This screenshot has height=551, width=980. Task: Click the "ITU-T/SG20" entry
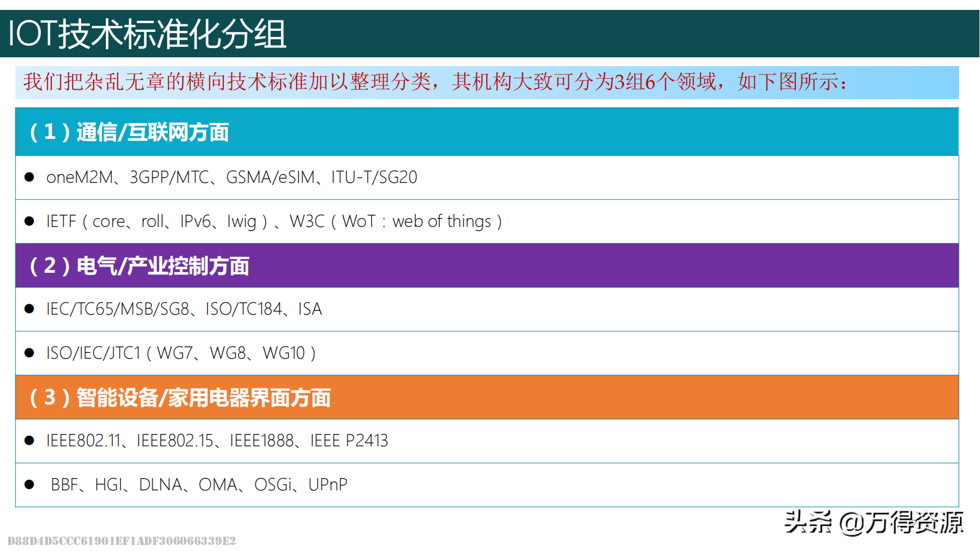[x=374, y=177]
